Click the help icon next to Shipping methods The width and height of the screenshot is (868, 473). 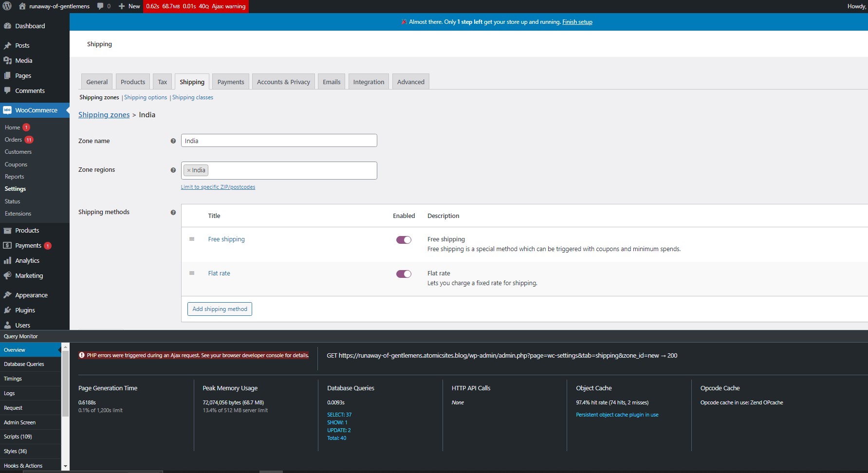(x=173, y=212)
